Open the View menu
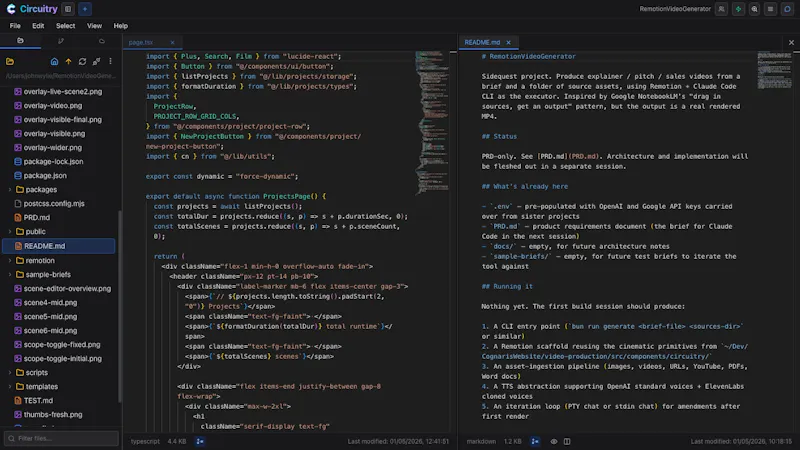 tap(94, 26)
